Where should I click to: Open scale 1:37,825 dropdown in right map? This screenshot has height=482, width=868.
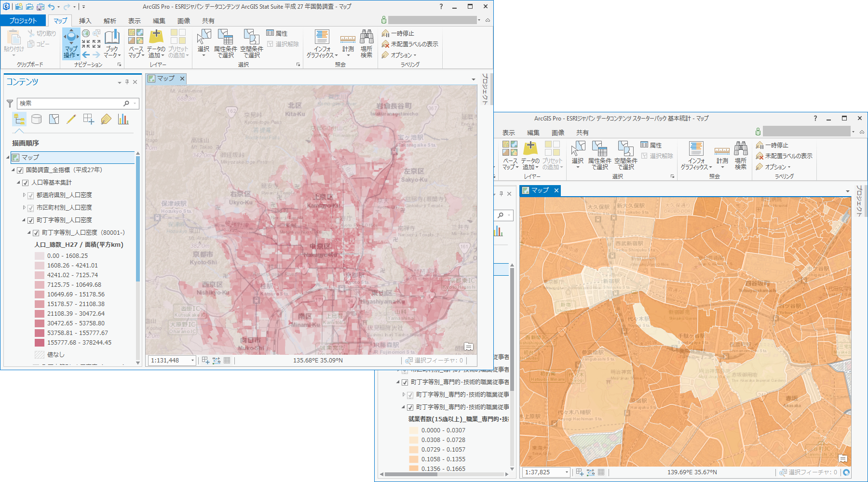(567, 472)
